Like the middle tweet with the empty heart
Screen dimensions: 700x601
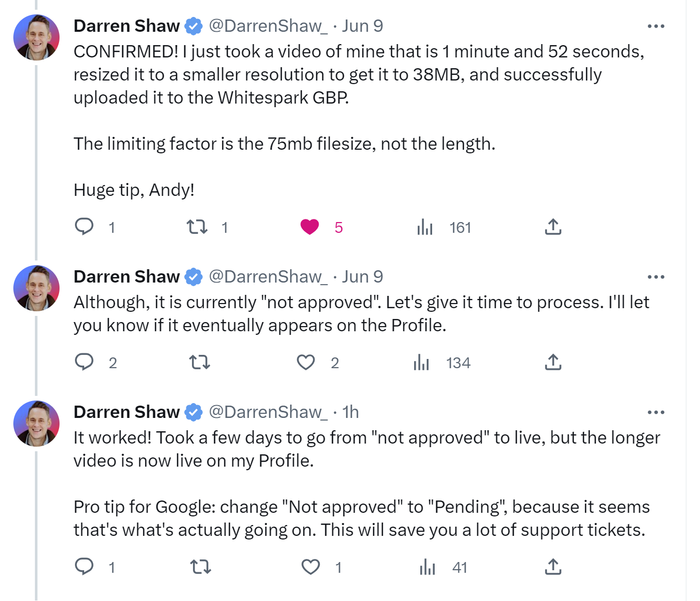tap(306, 362)
